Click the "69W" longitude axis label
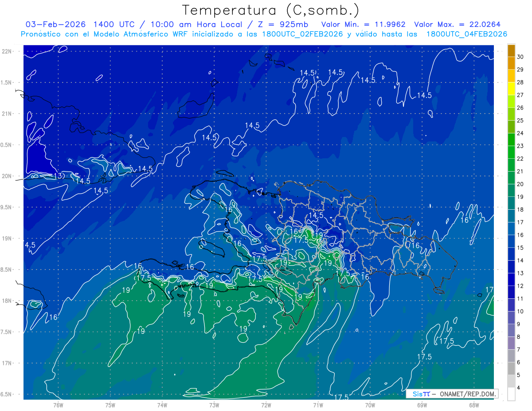This screenshot has width=532, height=411. pyautogui.click(x=422, y=405)
